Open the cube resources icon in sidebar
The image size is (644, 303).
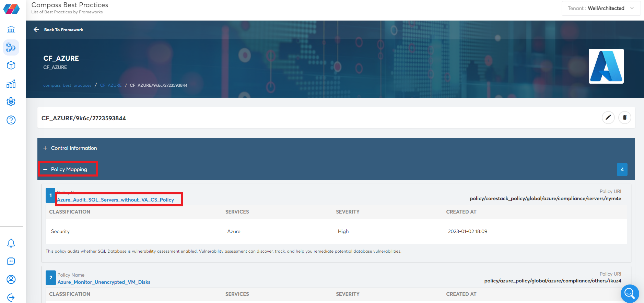click(11, 65)
